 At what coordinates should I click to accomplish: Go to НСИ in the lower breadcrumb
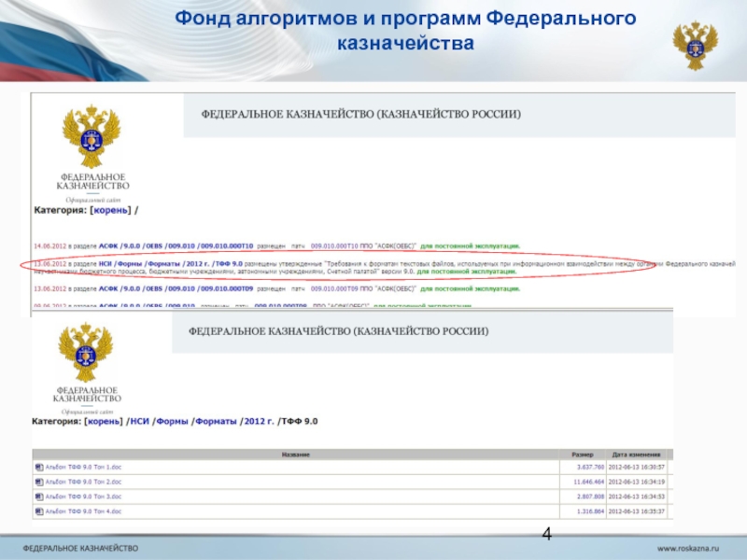(139, 422)
